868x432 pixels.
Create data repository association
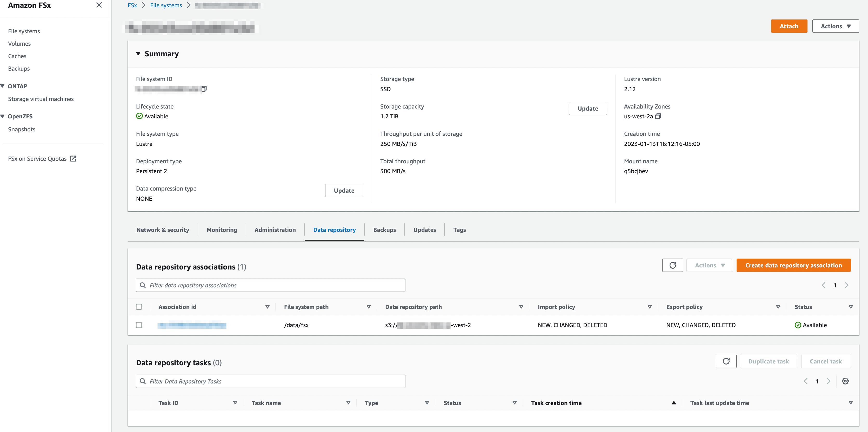point(793,265)
